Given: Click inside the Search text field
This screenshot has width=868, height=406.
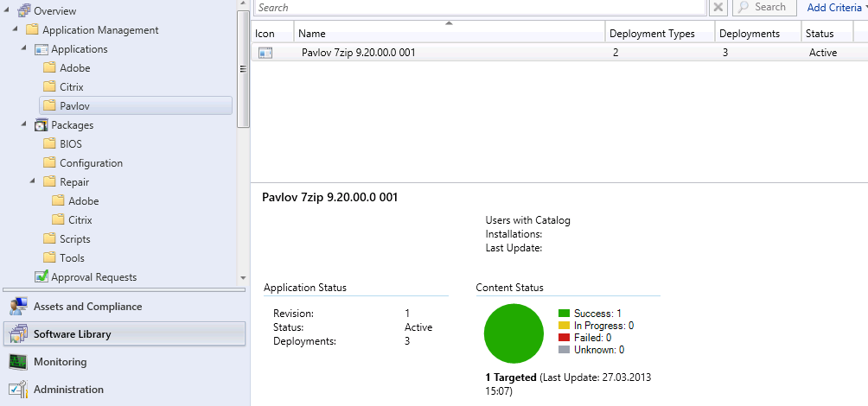Looking at the screenshot, I should pyautogui.click(x=480, y=7).
